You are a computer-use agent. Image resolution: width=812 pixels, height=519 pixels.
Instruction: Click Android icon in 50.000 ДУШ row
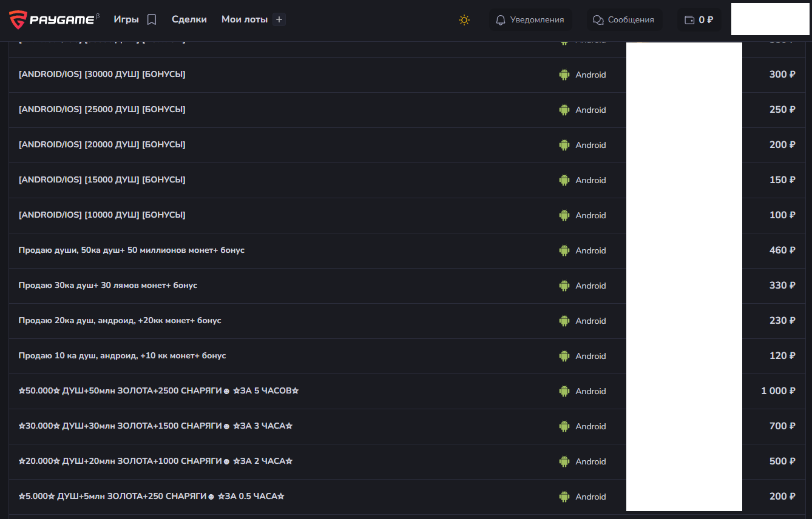[x=564, y=391]
